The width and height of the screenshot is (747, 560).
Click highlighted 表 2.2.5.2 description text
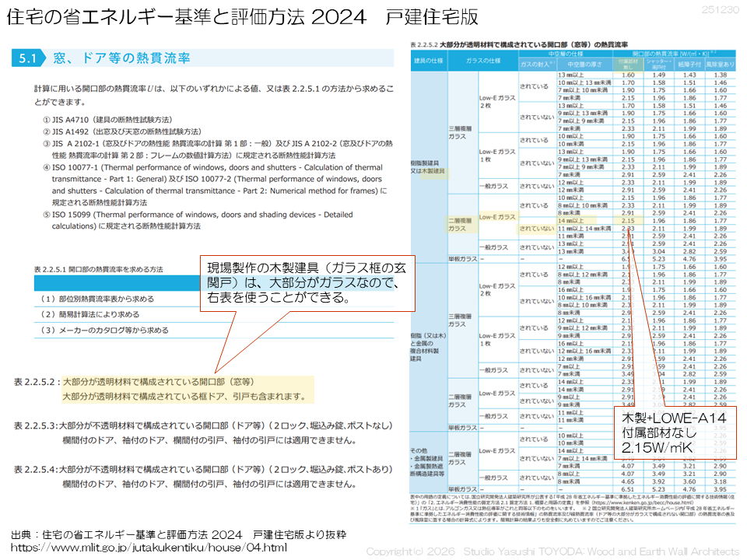tap(187, 389)
